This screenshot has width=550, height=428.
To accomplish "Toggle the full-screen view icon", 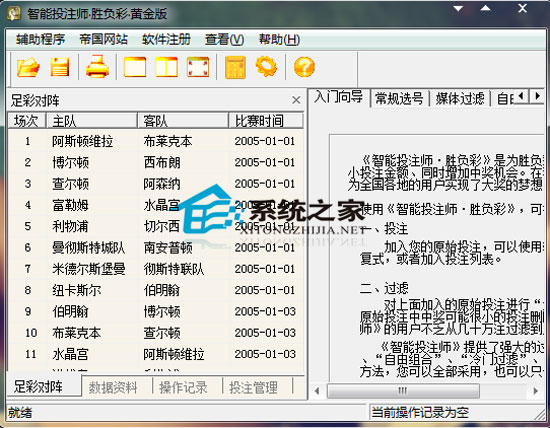I will pos(198,67).
